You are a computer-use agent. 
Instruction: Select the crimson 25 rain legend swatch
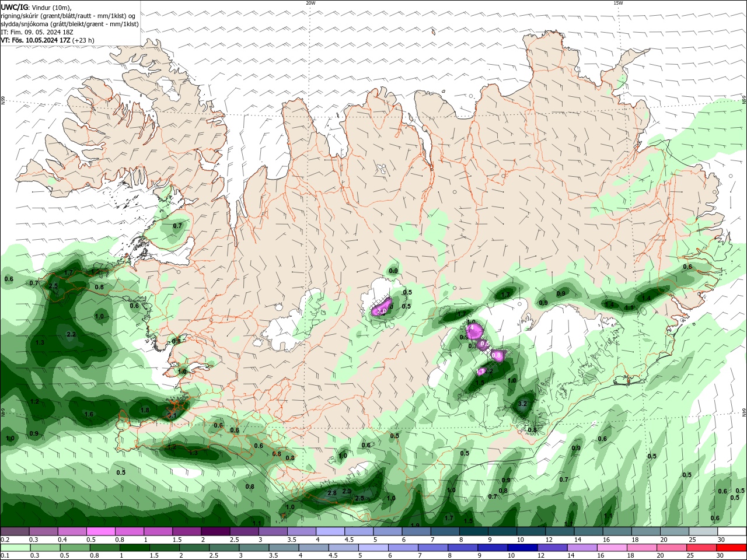[701, 548]
